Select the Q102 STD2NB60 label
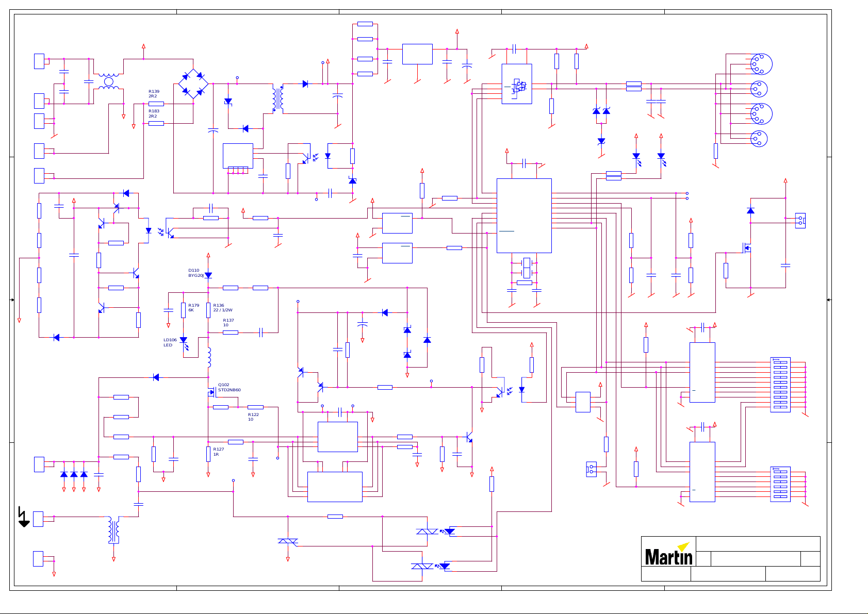 point(230,387)
